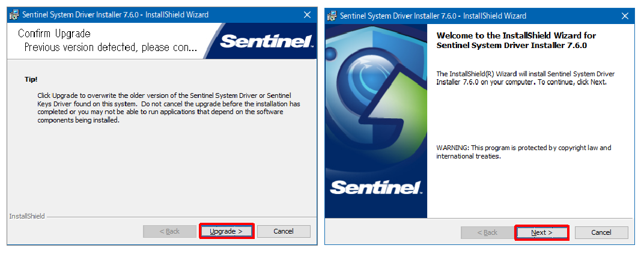Viewport: 644px width, 254px height.
Task: Click the Upgrade button
Action: point(226,231)
